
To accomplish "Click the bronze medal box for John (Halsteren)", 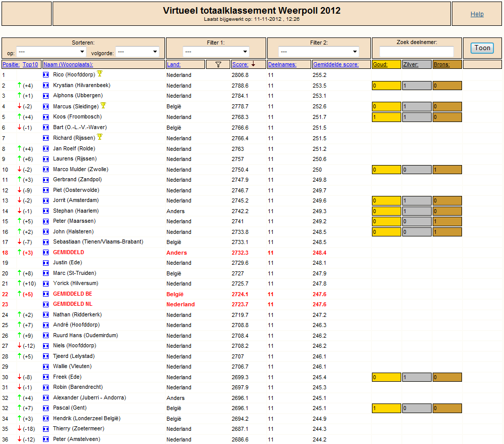I will [x=447, y=232].
